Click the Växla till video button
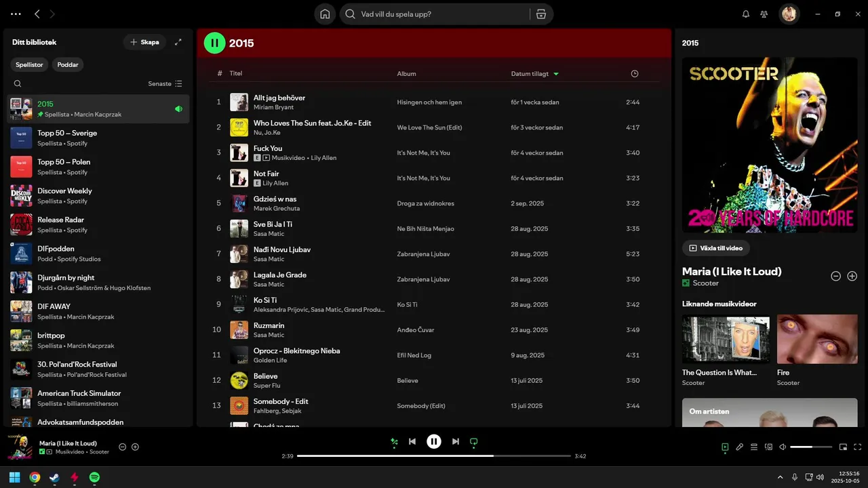 [x=716, y=248]
